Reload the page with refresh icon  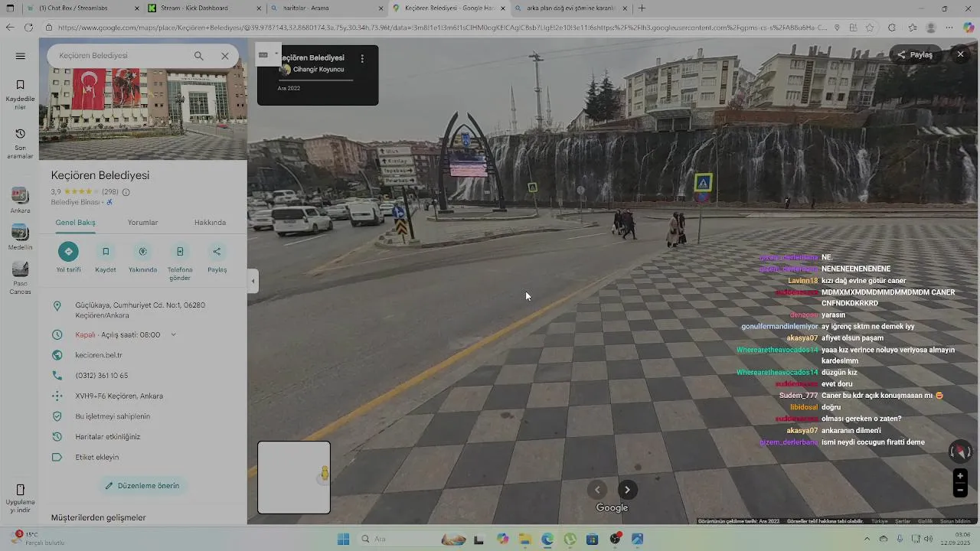[28, 28]
